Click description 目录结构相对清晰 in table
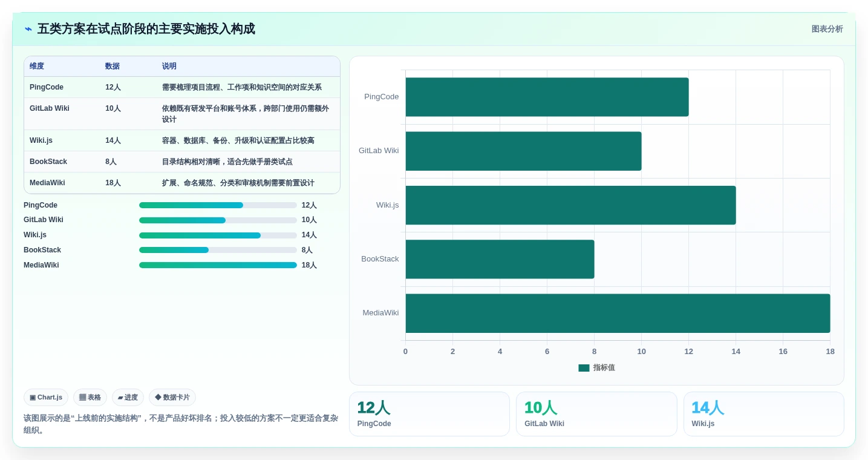The height and width of the screenshot is (460, 868). (227, 162)
